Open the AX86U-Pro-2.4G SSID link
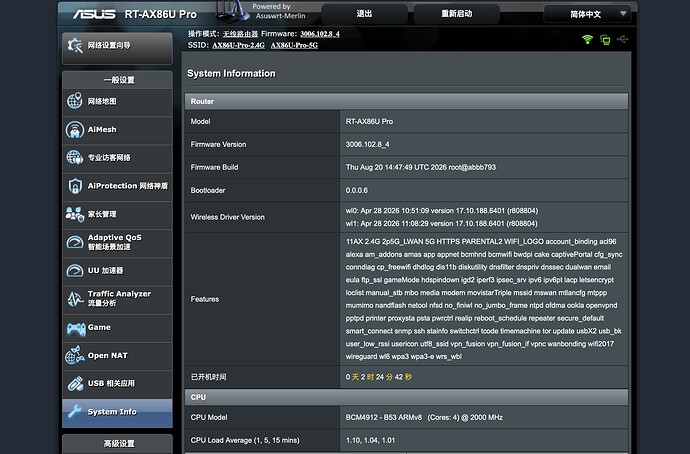This screenshot has width=690, height=454. 239,45
